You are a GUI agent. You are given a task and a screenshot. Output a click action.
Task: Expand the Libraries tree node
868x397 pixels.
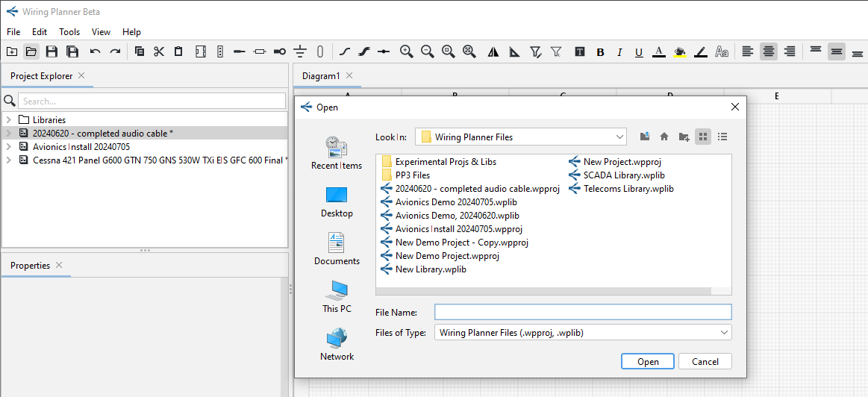click(8, 119)
